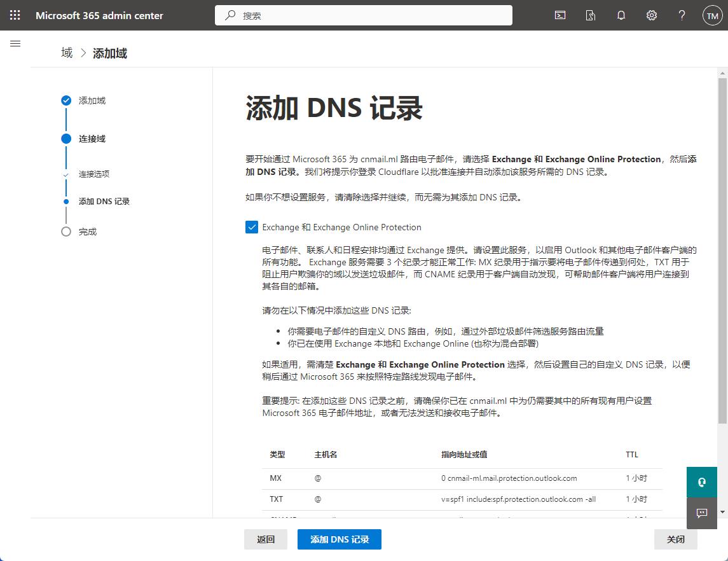This screenshot has width=728, height=561.
Task: Click the 关闭 button
Action: click(x=675, y=539)
